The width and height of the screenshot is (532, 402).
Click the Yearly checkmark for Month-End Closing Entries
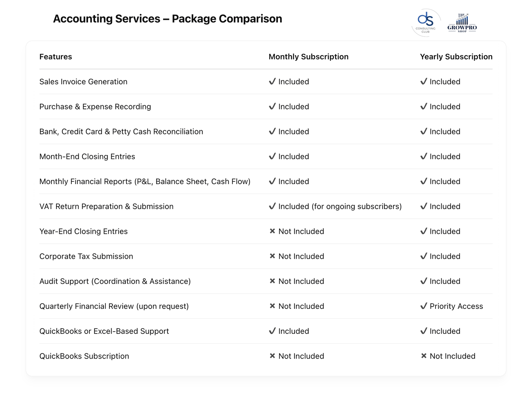(424, 156)
